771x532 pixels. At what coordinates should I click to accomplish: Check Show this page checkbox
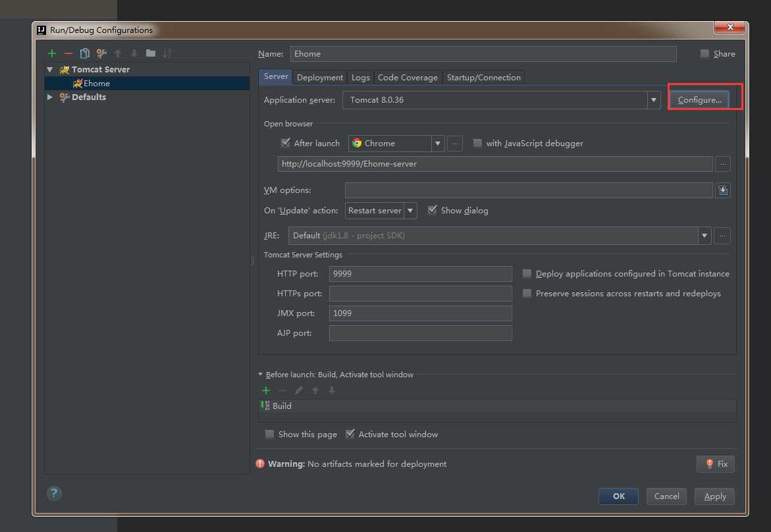click(269, 434)
